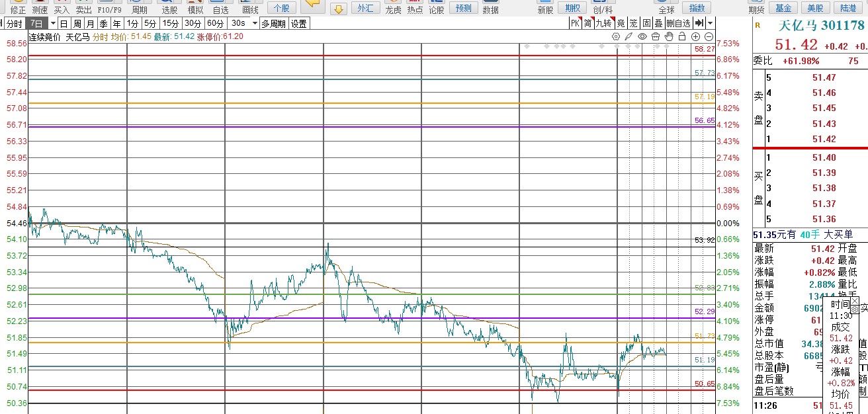
Task: Open the 30s interval dropdown arrow
Action: click(x=254, y=23)
